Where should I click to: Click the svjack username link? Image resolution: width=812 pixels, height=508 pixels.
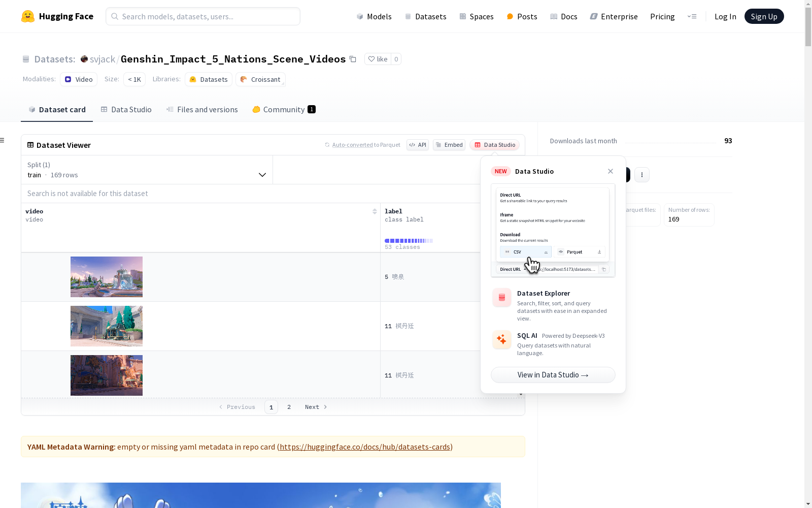pyautogui.click(x=103, y=59)
